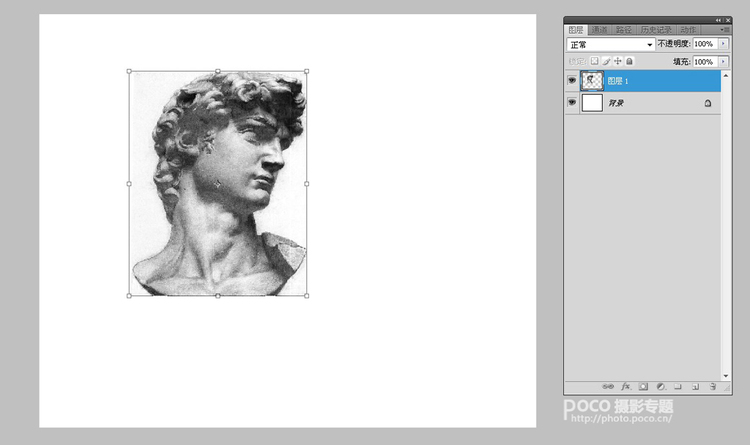
Task: Toggle lock all padlock
Action: pyautogui.click(x=629, y=61)
